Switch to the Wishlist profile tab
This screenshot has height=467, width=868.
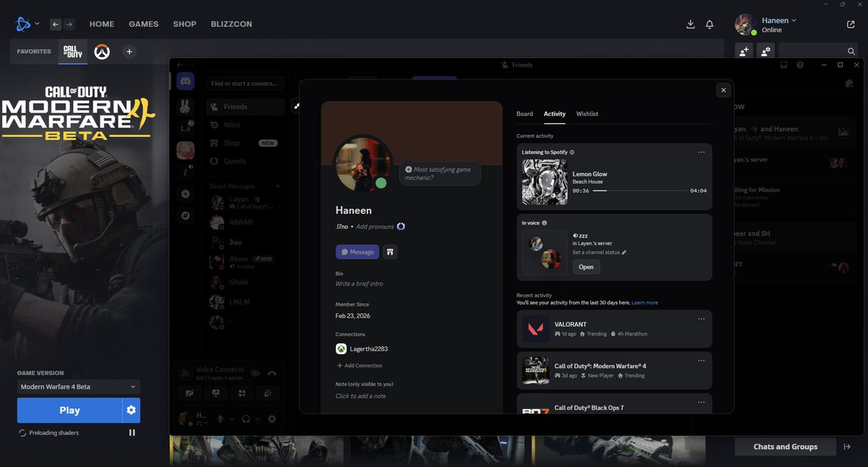pyautogui.click(x=587, y=114)
